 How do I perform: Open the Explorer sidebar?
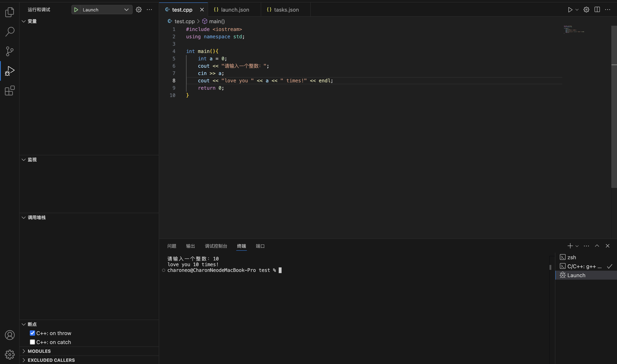(10, 12)
